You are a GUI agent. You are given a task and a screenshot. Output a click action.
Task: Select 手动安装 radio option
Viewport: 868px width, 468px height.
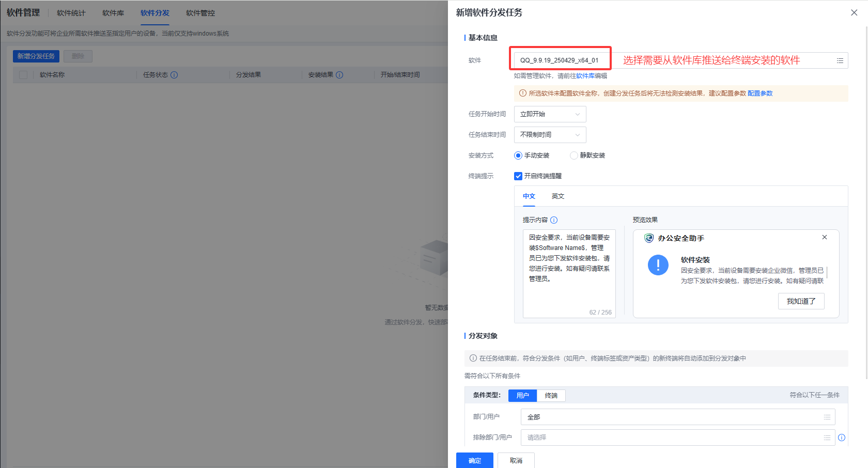(518, 155)
